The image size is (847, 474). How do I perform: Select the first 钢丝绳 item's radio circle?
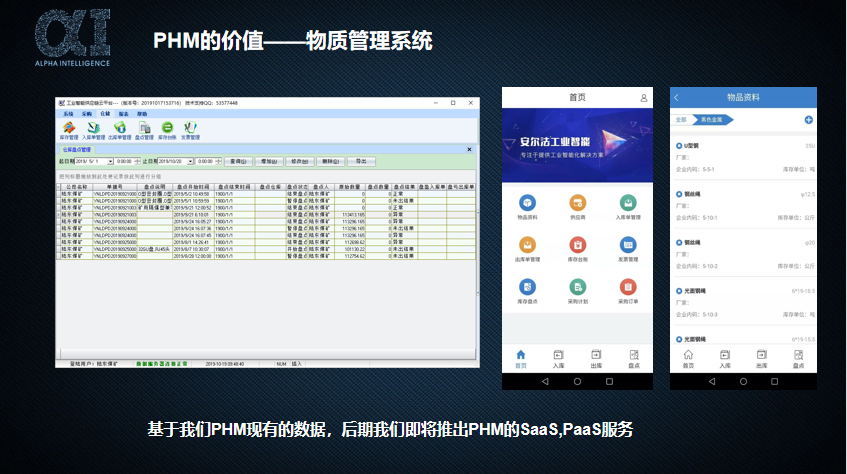(680, 194)
